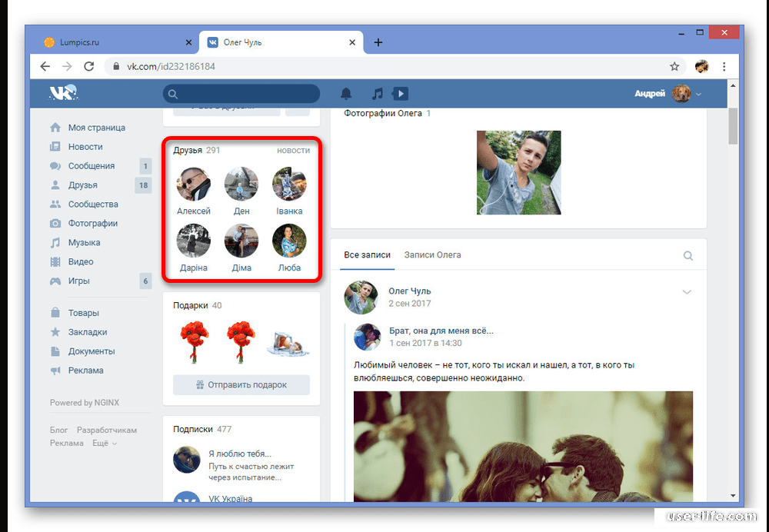Open friend Даріна avatar
This screenshot has width=769, height=532.
point(194,241)
